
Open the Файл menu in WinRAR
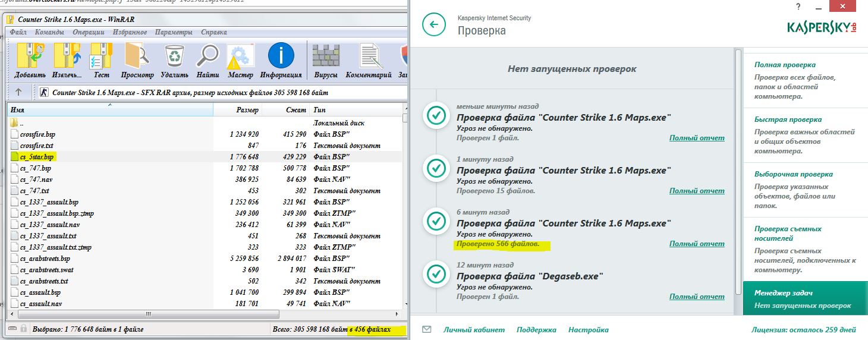pos(18,32)
